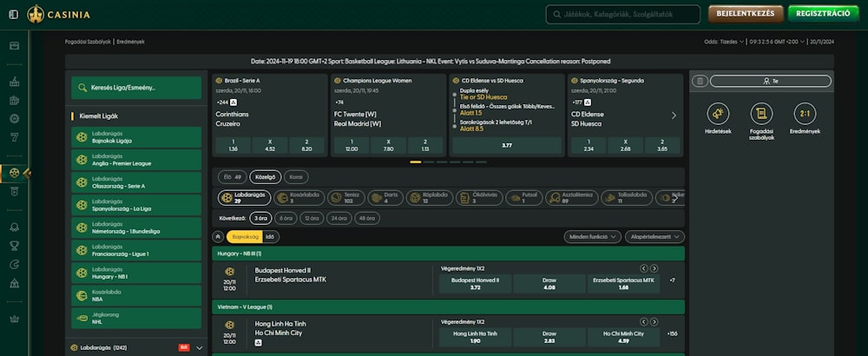868x356 pixels.
Task: Click the slots seven icon in sidebar
Action: pyautogui.click(x=15, y=137)
